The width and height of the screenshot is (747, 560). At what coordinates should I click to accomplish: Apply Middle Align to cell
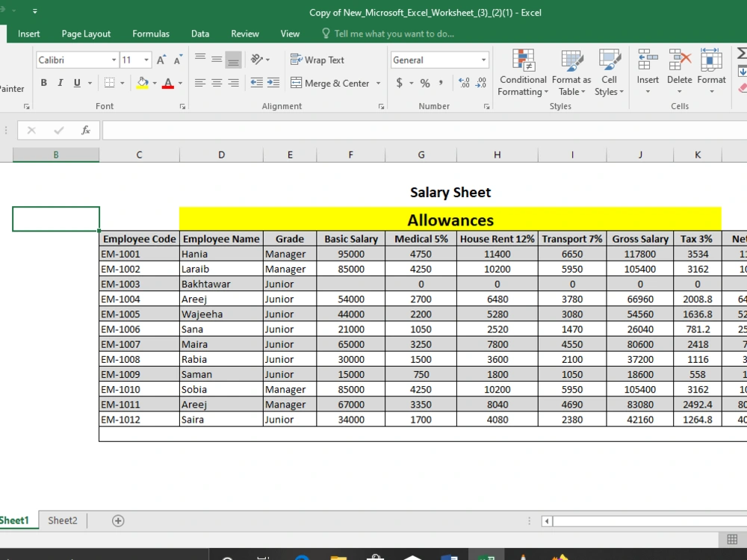(217, 60)
